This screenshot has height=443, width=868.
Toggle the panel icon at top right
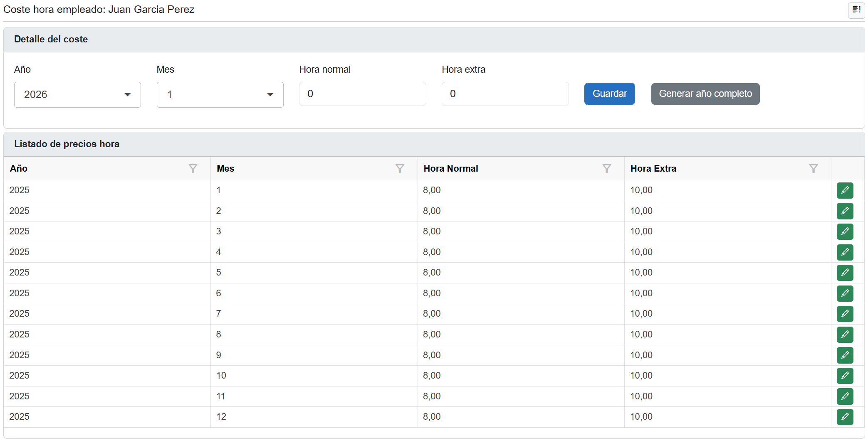click(856, 10)
